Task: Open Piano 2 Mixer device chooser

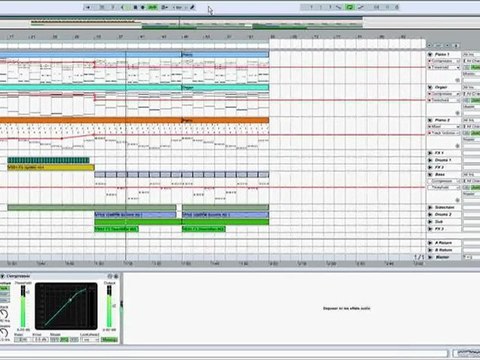Action: pos(444,127)
